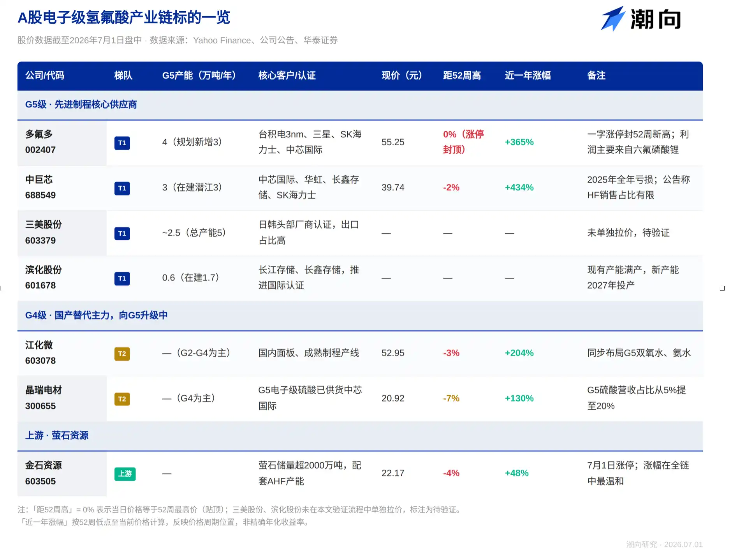This screenshot has width=746, height=560.
Task: Click the 现价（元） column header
Action: (402, 76)
